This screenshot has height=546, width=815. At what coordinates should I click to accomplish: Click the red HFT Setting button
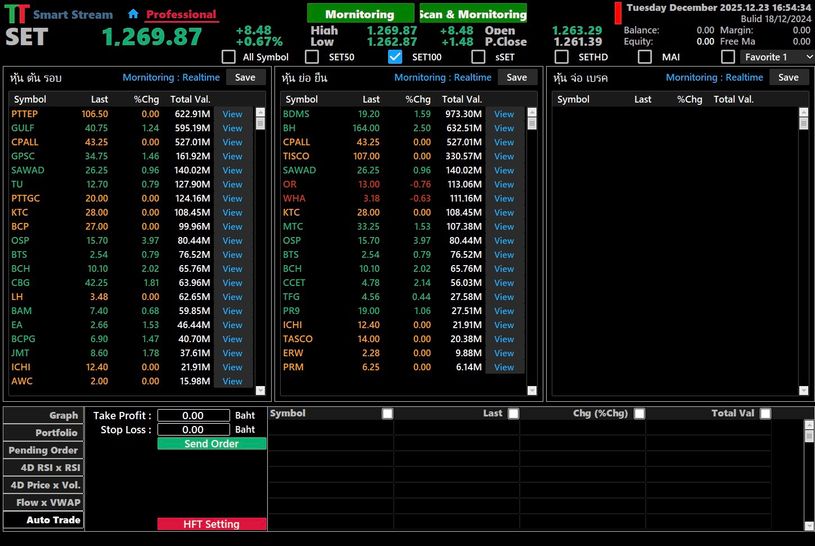[x=211, y=524]
